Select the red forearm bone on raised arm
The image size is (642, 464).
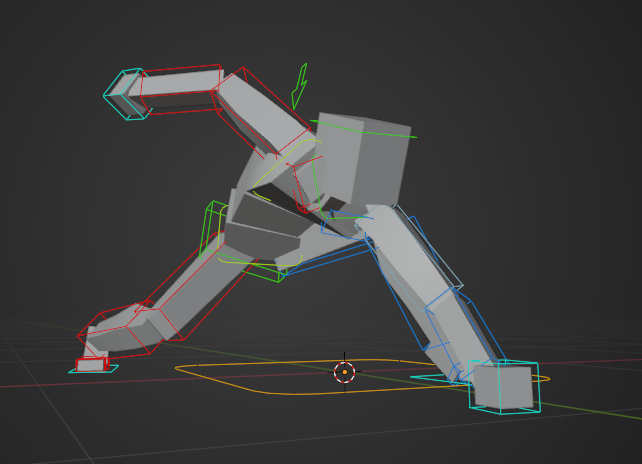(x=180, y=89)
